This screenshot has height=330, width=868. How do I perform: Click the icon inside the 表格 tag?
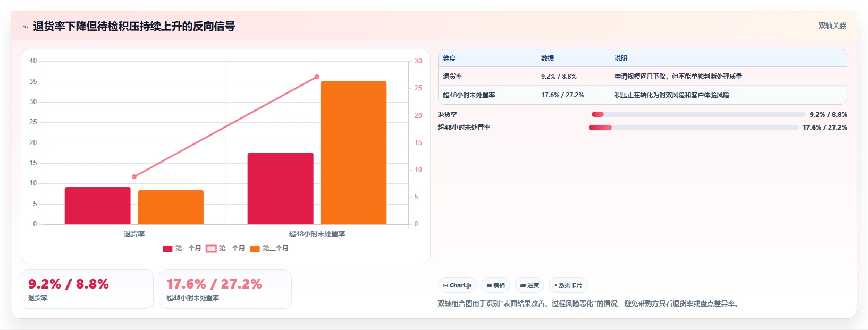[489, 286]
